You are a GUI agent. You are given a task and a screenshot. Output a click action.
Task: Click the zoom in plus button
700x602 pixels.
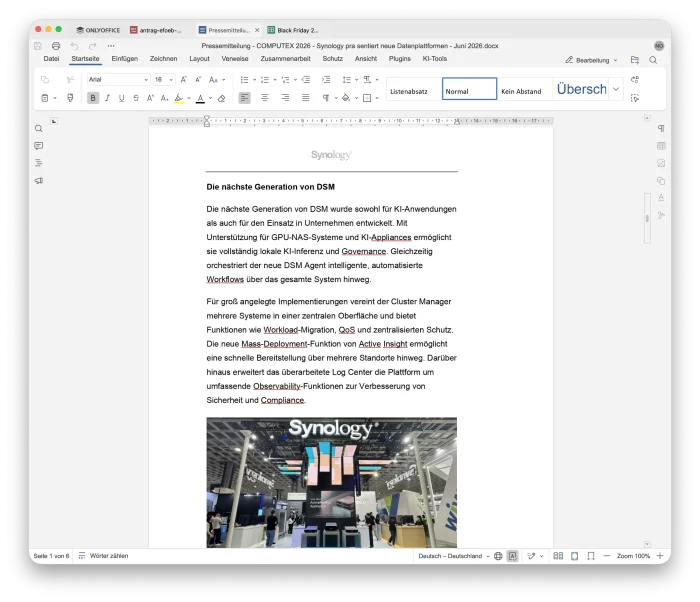(x=660, y=556)
